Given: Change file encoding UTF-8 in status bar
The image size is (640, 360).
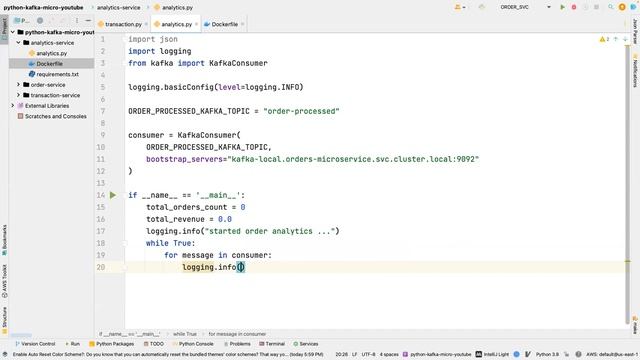Looking at the screenshot, I should pyautogui.click(x=368, y=354).
